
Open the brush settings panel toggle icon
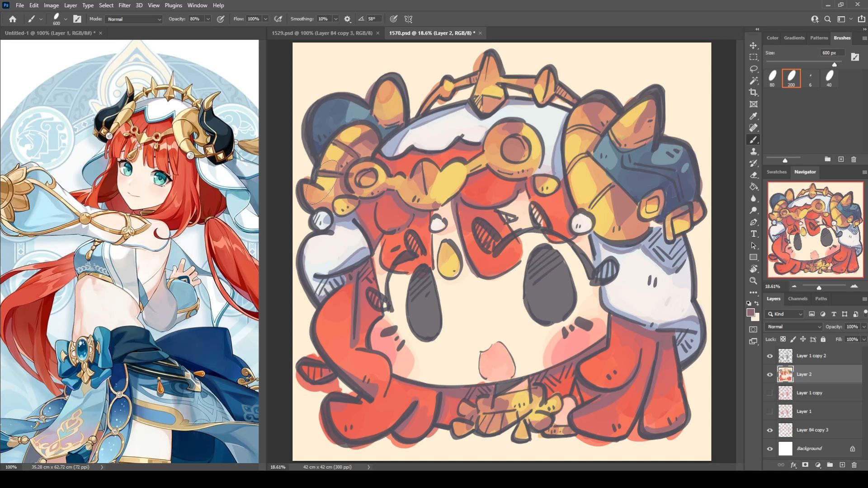[77, 19]
